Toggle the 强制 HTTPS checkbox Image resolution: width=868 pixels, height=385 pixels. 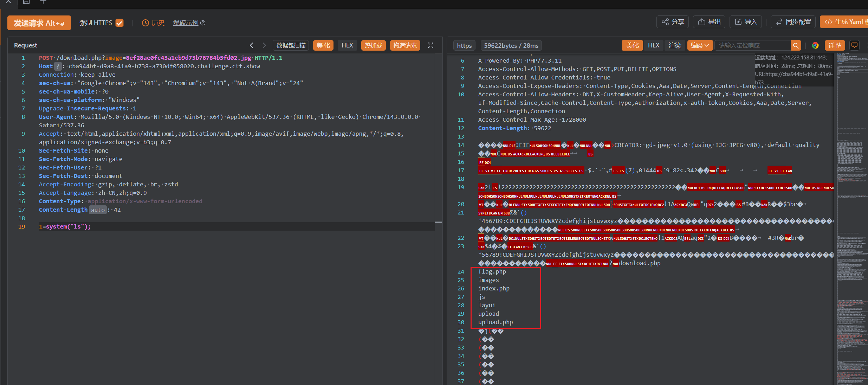(x=119, y=23)
